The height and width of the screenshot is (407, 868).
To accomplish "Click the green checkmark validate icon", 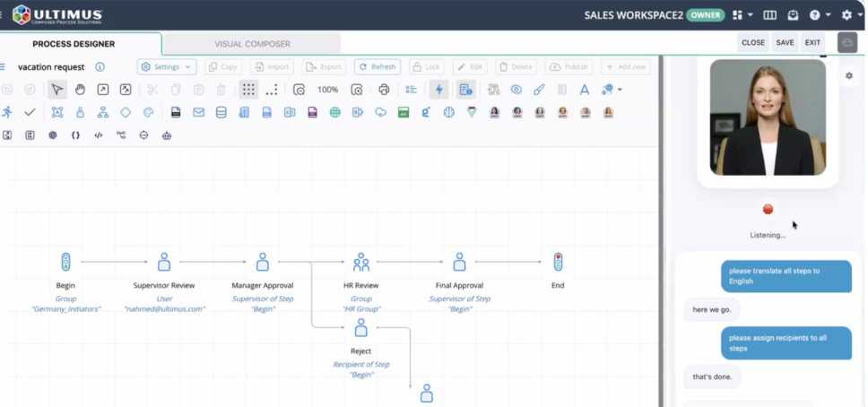I will click(x=30, y=112).
